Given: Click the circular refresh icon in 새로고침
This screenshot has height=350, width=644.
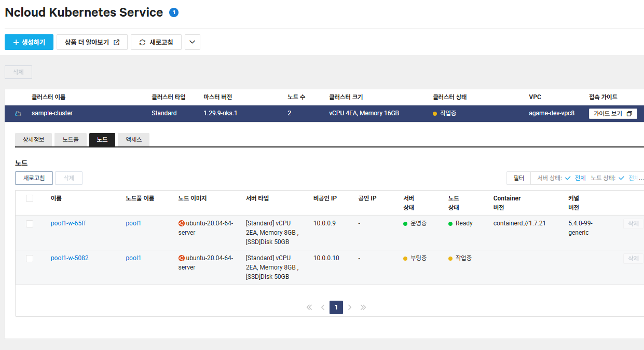Looking at the screenshot, I should point(143,43).
